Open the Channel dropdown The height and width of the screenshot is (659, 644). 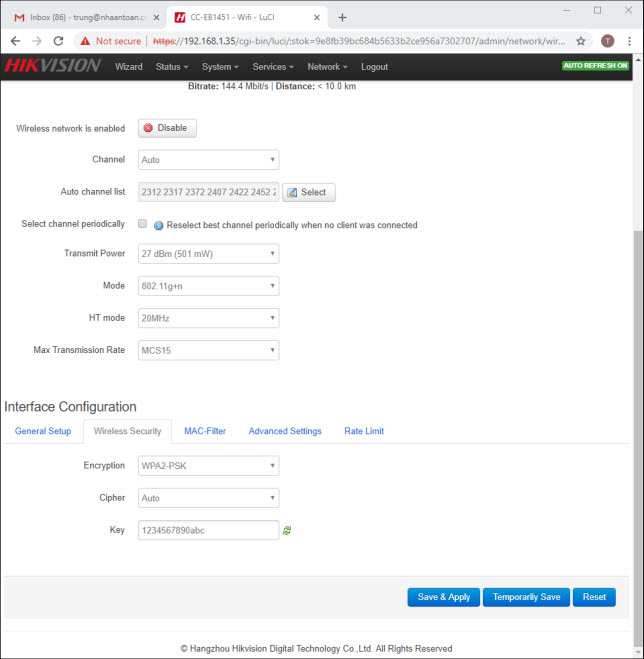click(208, 160)
